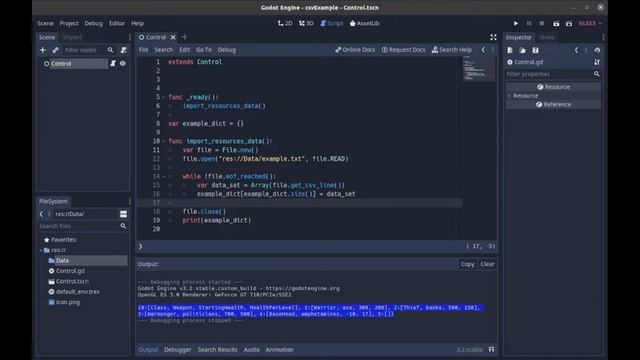This screenshot has width=640, height=360.
Task: Expand bottom panel toggle icon
Action: coord(491,350)
